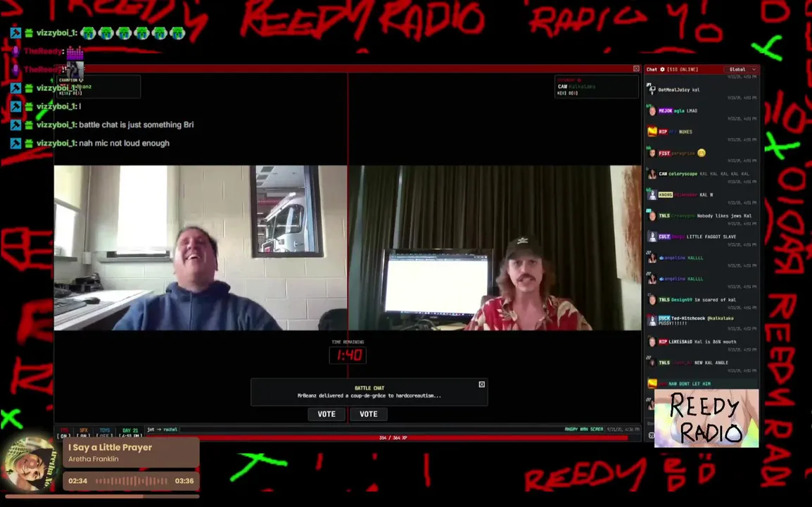Click 'battle chat is just something Bri' message
Image resolution: width=812 pixels, height=507 pixels.
137,125
